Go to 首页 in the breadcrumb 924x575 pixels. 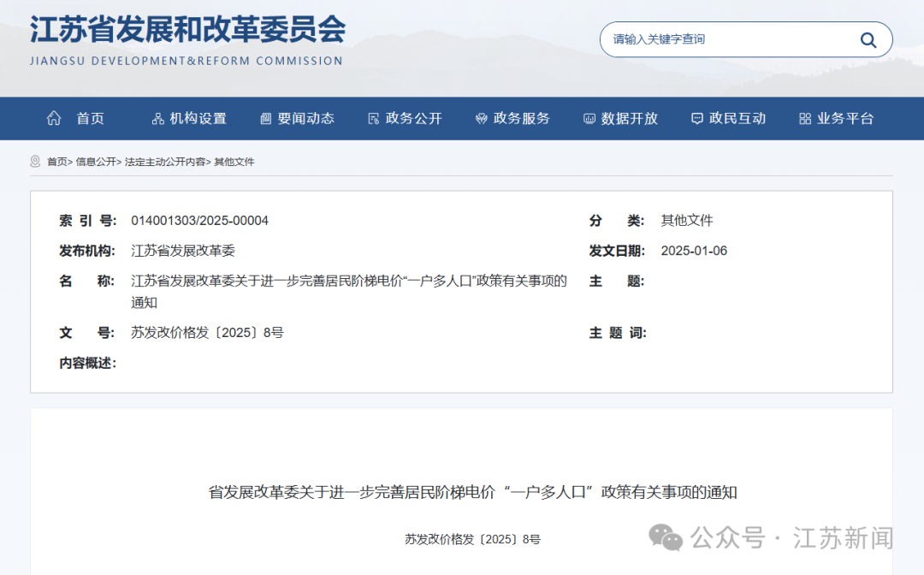coord(56,162)
